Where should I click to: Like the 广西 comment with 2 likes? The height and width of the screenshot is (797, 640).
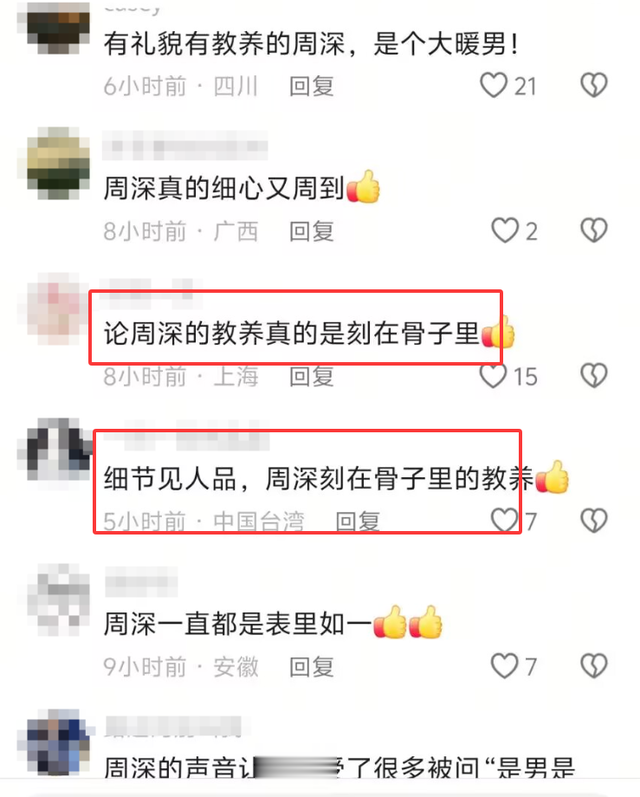pos(505,231)
